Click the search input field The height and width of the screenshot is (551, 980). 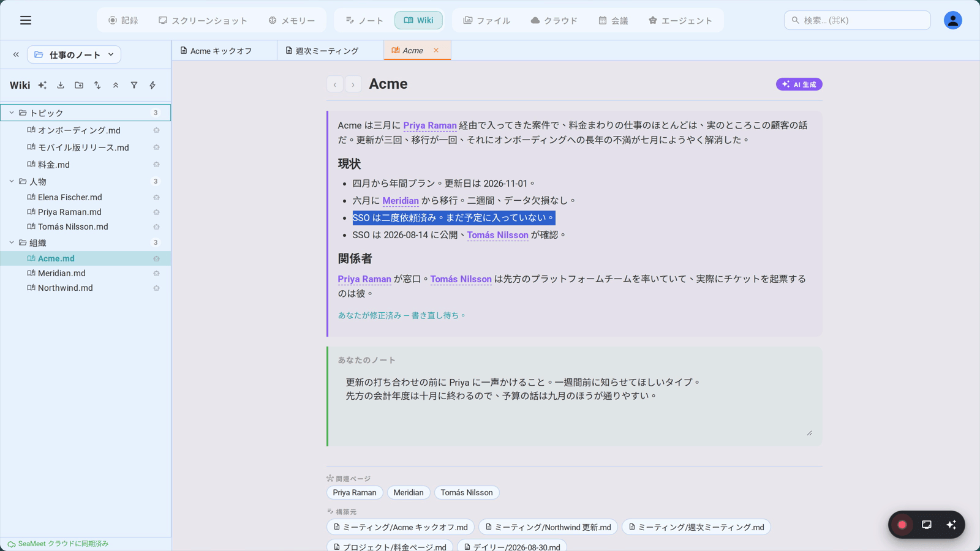[x=857, y=20]
